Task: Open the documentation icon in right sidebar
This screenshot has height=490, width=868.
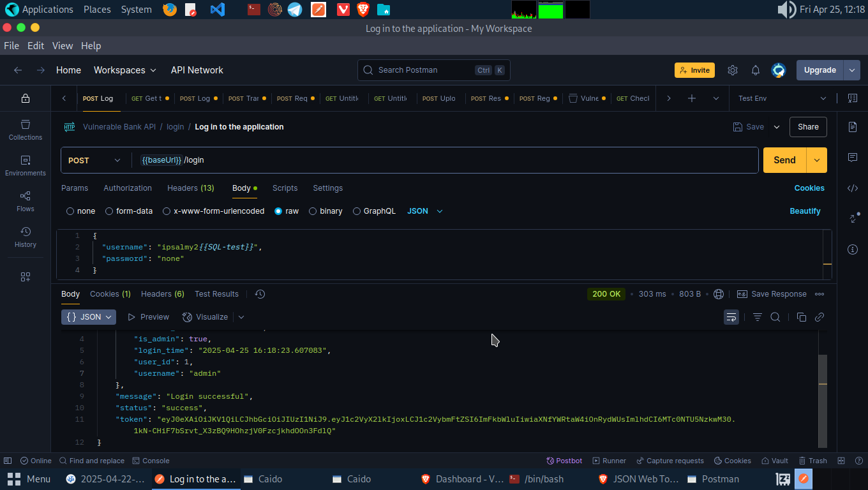Action: (853, 127)
